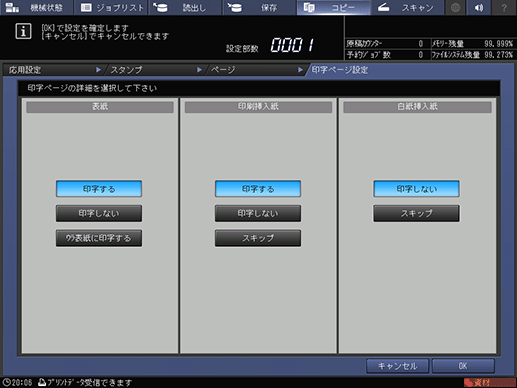This screenshot has height=388, width=517.
Task: Click the 原稿カウンター value
Action: coord(421,44)
